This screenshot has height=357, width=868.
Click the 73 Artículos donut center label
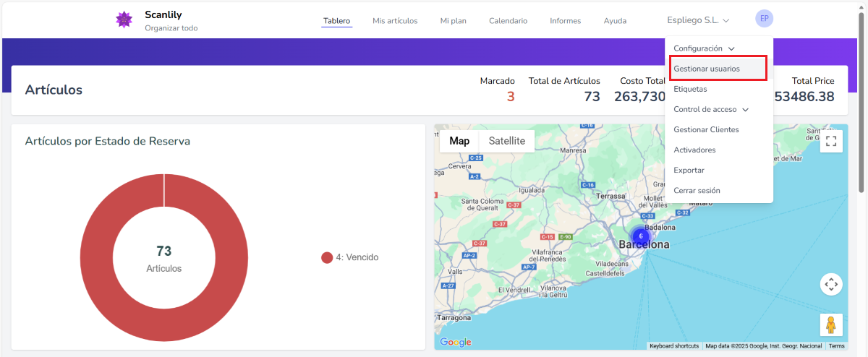(164, 259)
